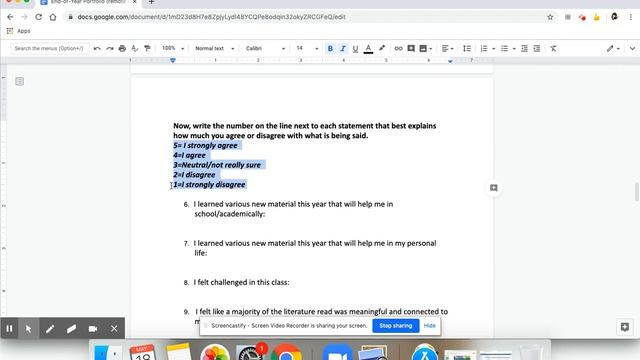Expand the numbered list style arrow
Screen dimensions: 640x360
[x=493, y=49]
